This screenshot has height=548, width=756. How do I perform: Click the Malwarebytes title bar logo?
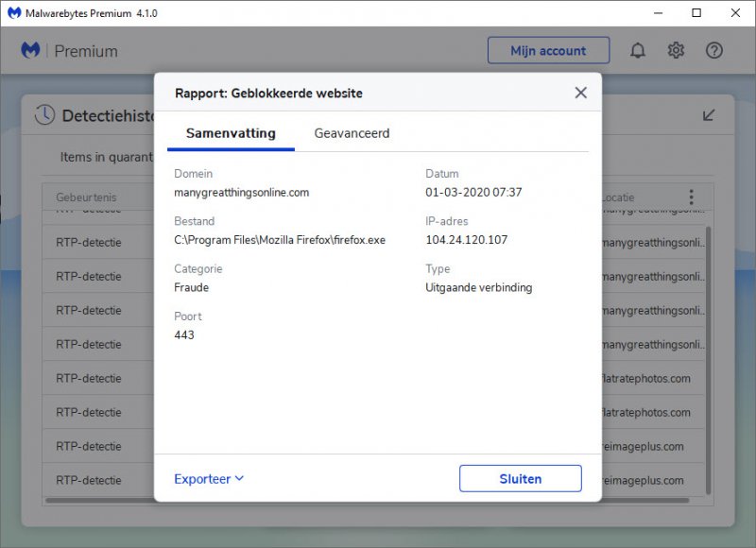coord(14,13)
